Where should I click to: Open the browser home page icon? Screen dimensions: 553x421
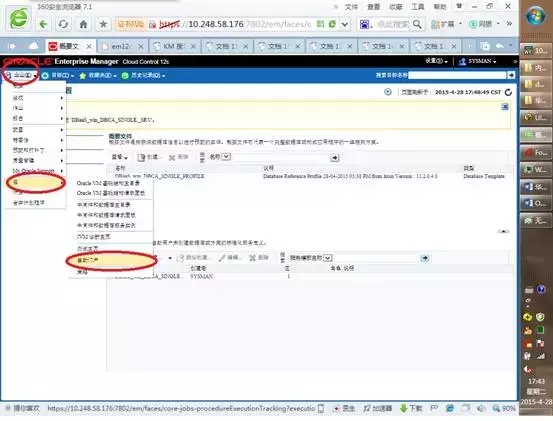coord(83,24)
